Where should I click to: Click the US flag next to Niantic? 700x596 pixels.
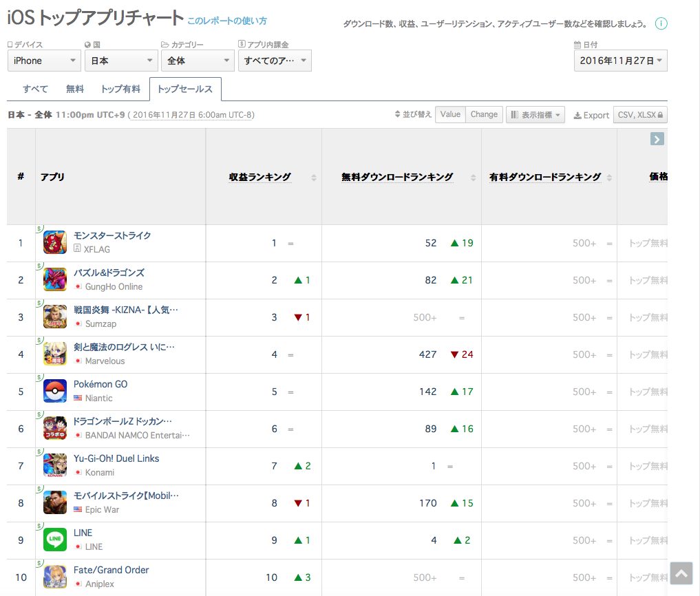[x=78, y=398]
